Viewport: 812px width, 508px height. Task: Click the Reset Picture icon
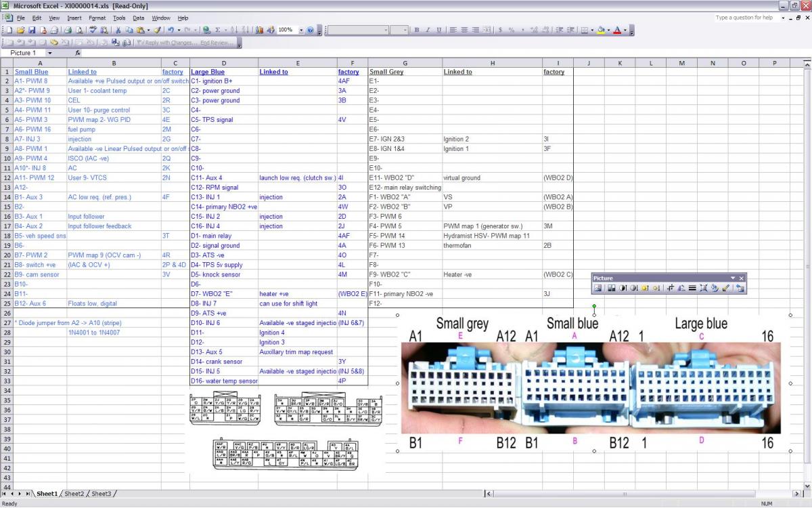tap(740, 288)
